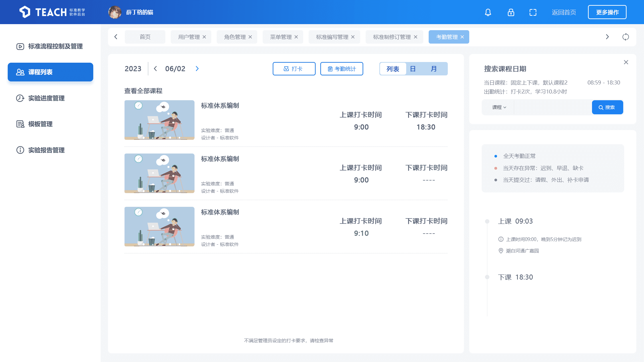Click the 打卡 button
The image size is (644, 362).
(x=294, y=69)
